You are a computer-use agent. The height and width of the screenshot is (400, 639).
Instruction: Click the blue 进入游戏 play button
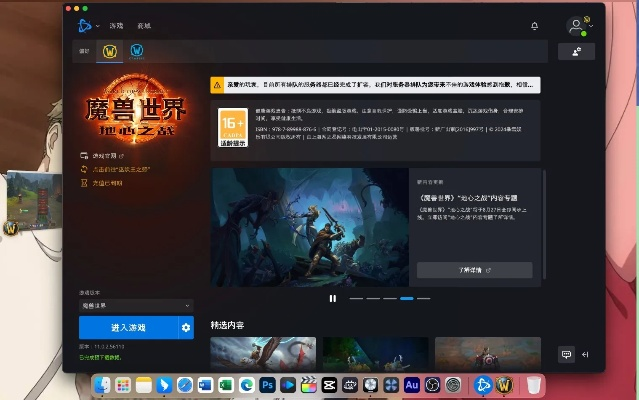127,327
